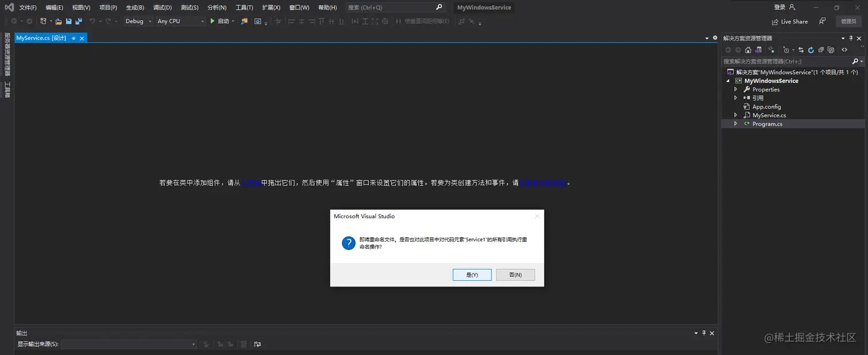Open the Any CPU platform dropdown
This screenshot has width=868, height=355.
(x=180, y=21)
